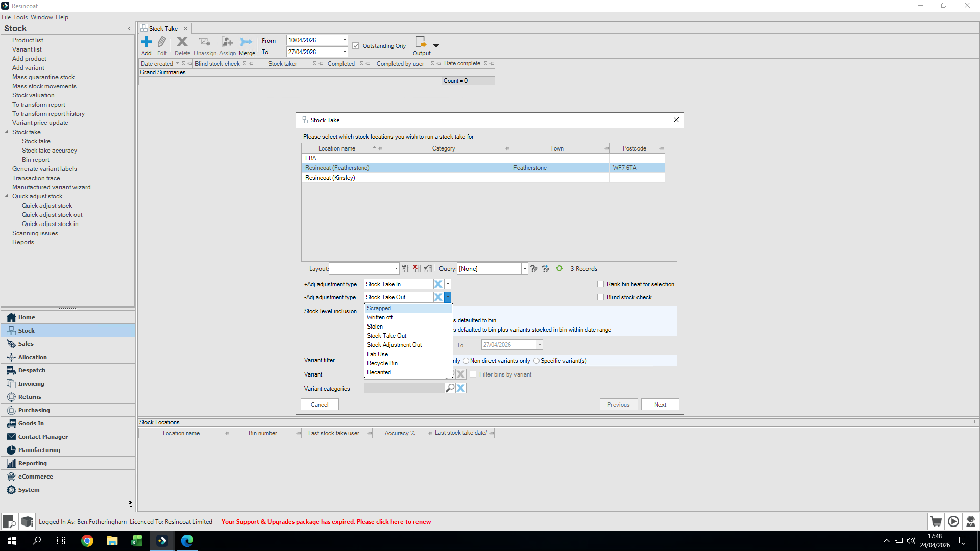Viewport: 980px width, 551px height.
Task: Open the Tools menu
Action: [x=20, y=17]
